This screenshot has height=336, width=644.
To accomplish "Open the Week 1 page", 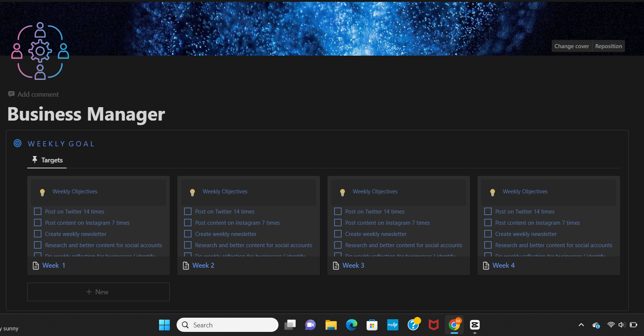I will 54,265.
